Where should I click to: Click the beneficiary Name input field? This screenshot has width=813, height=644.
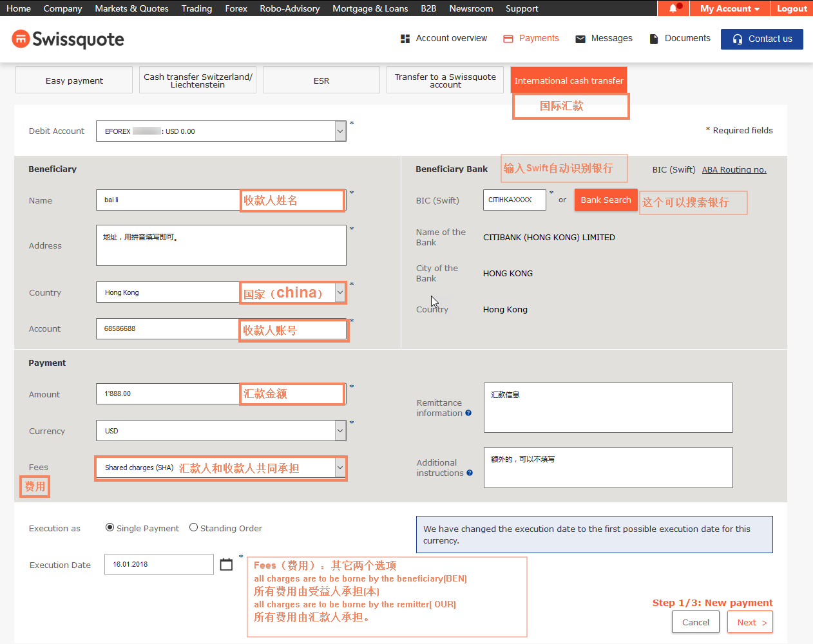221,200
